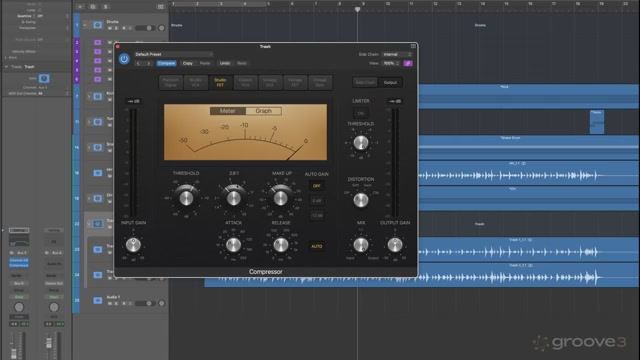
Task: Open the Default Preset dropdown
Action: tap(174, 54)
